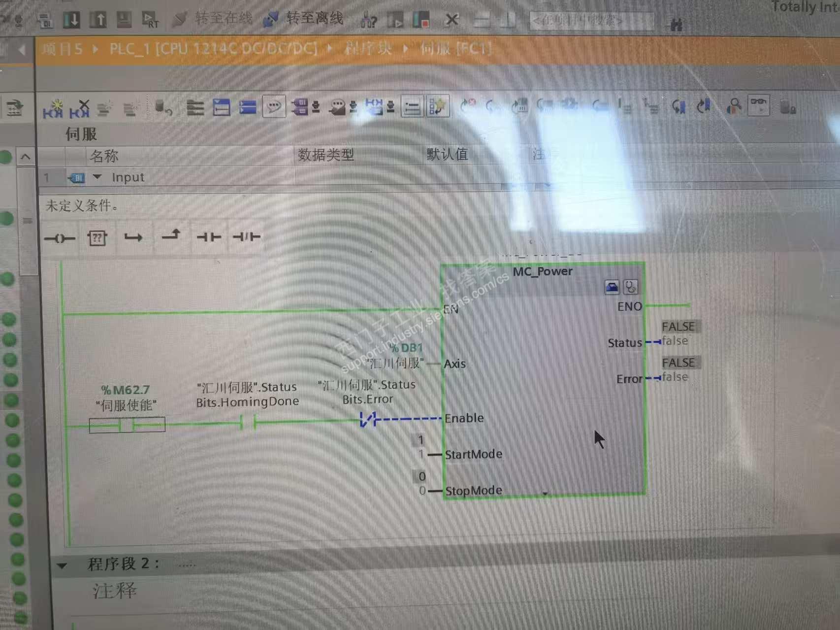Click the 注释 comment field of 程序段 2
Image resolution: width=840 pixels, height=630 pixels.
coord(115,591)
